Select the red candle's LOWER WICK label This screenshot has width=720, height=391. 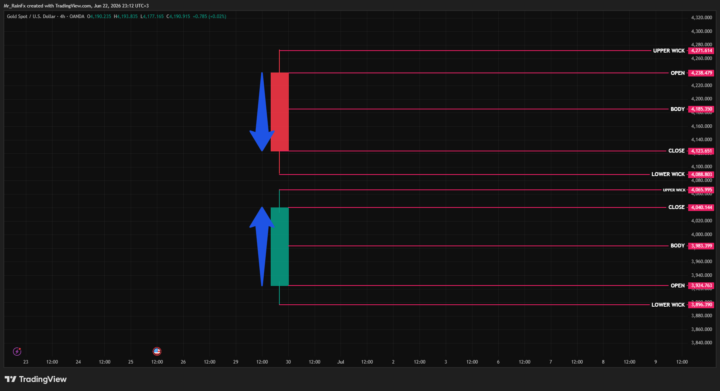668,174
